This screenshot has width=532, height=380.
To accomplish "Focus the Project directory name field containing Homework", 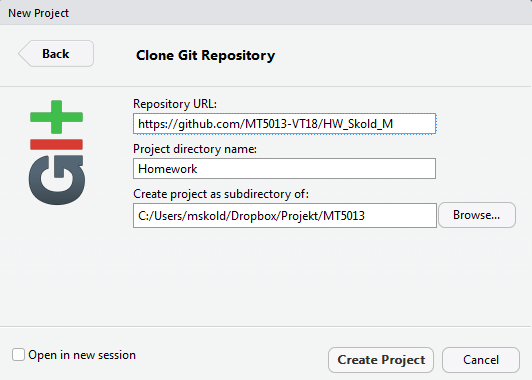I will pyautogui.click(x=284, y=168).
